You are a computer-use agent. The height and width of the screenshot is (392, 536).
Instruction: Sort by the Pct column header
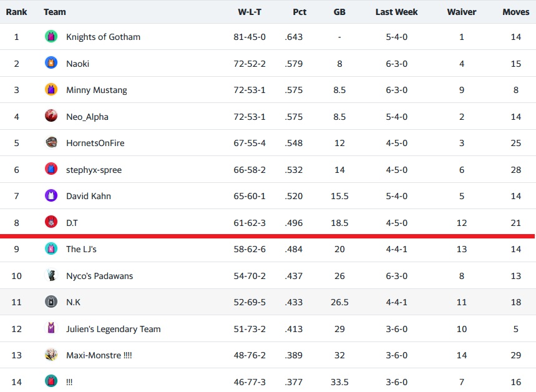[300, 12]
